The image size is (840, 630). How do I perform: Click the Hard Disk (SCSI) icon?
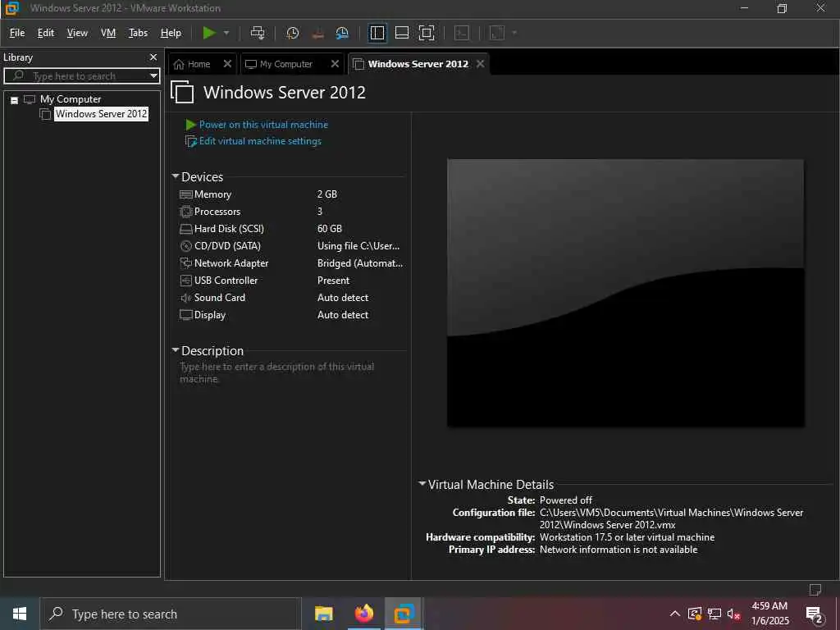coord(186,229)
